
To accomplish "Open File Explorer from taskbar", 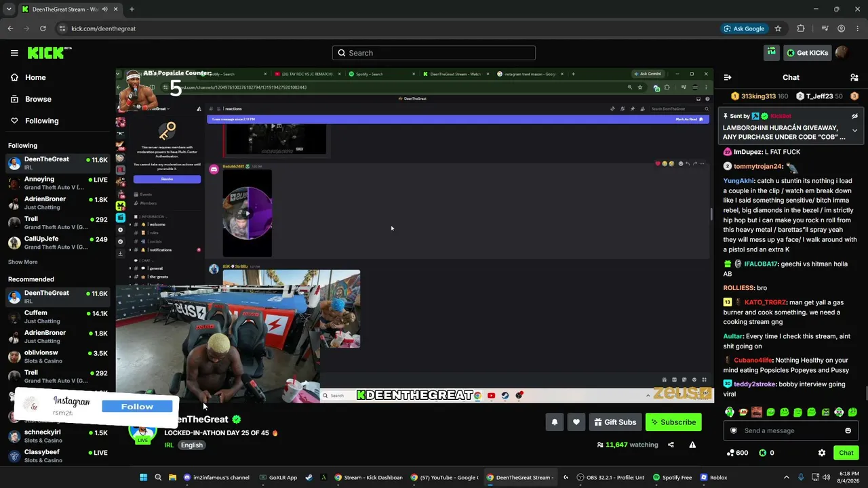I will tap(172, 477).
